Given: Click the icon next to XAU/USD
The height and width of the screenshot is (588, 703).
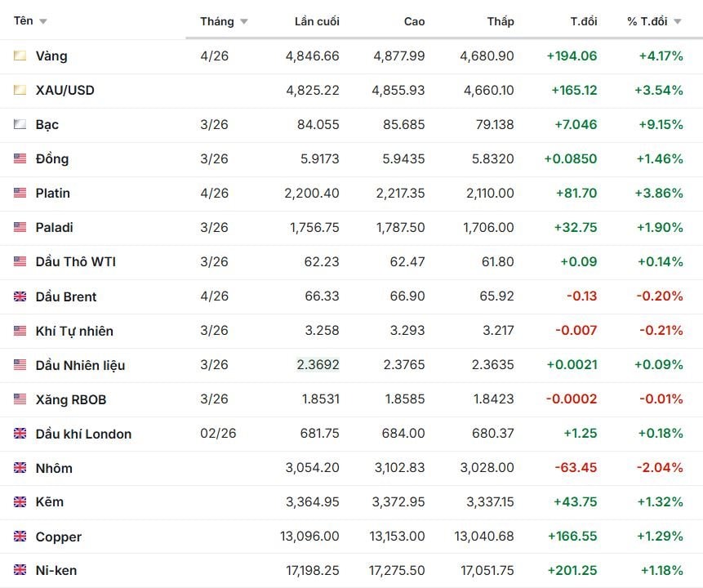Looking at the screenshot, I should tap(20, 91).
